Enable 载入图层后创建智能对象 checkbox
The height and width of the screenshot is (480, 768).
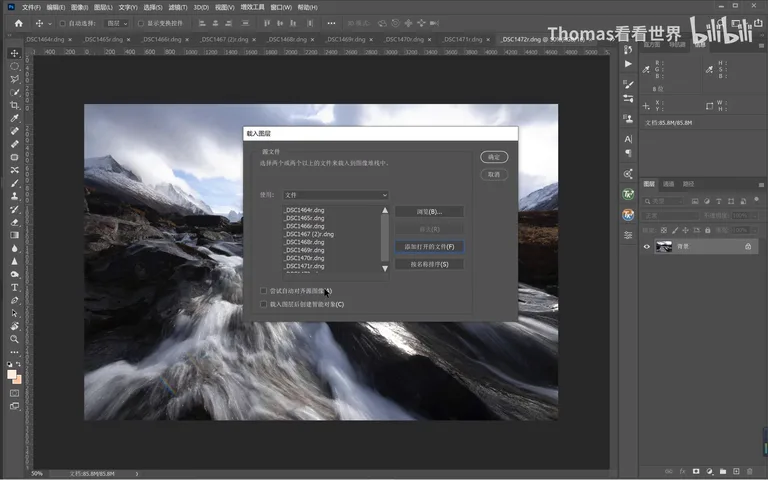(x=264, y=304)
